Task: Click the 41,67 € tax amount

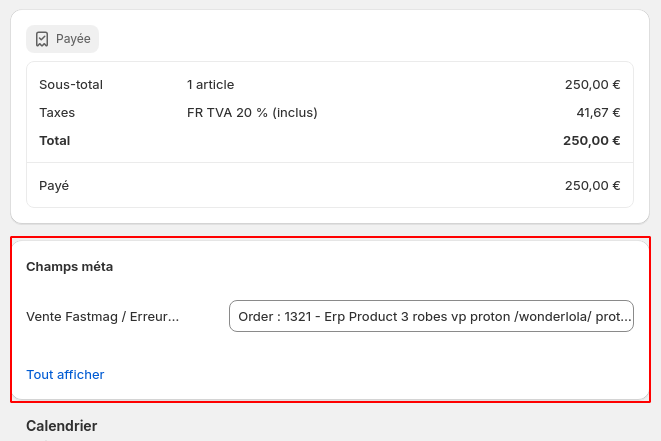Action: [x=598, y=113]
